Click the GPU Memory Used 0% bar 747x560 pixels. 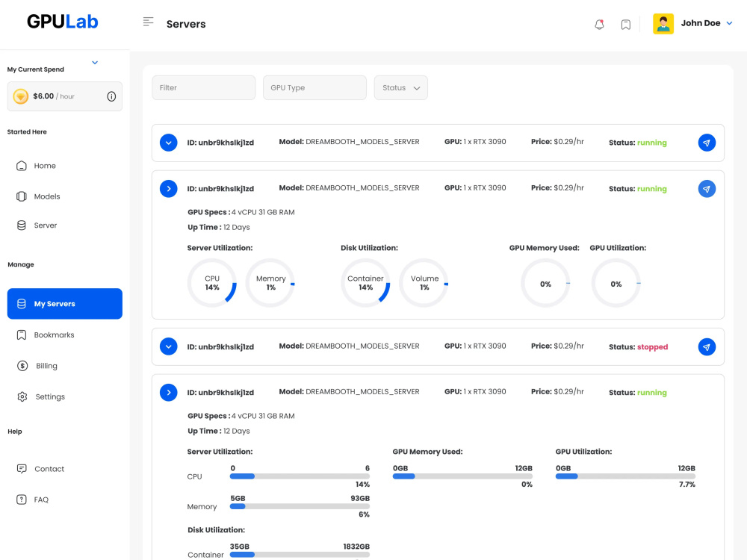(462, 476)
